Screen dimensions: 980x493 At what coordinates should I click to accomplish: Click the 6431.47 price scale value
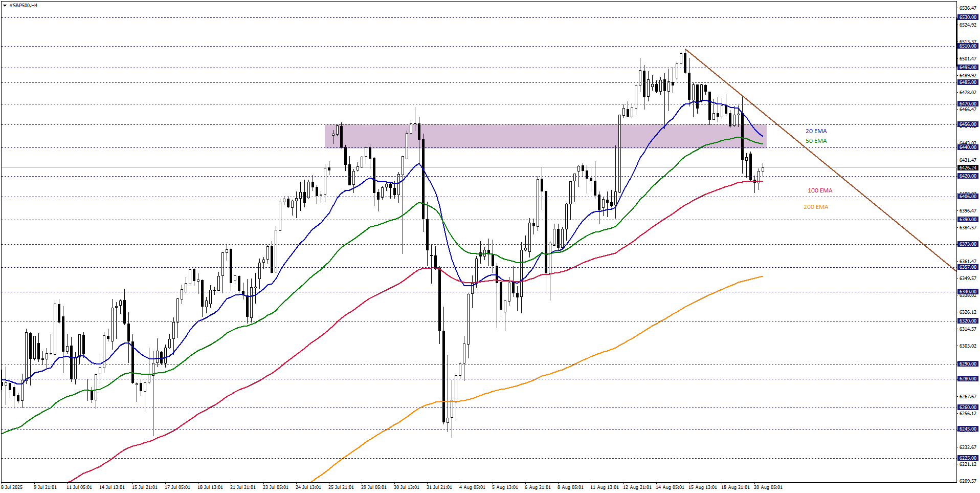[968, 160]
